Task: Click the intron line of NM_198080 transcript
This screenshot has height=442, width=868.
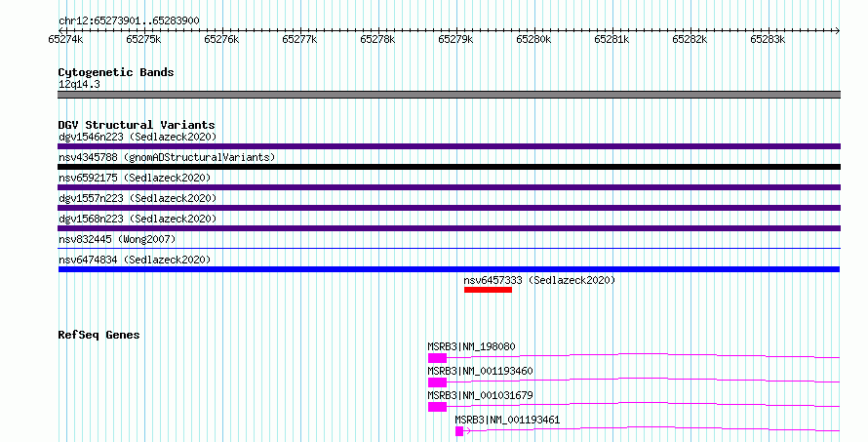Action: [x=644, y=354]
